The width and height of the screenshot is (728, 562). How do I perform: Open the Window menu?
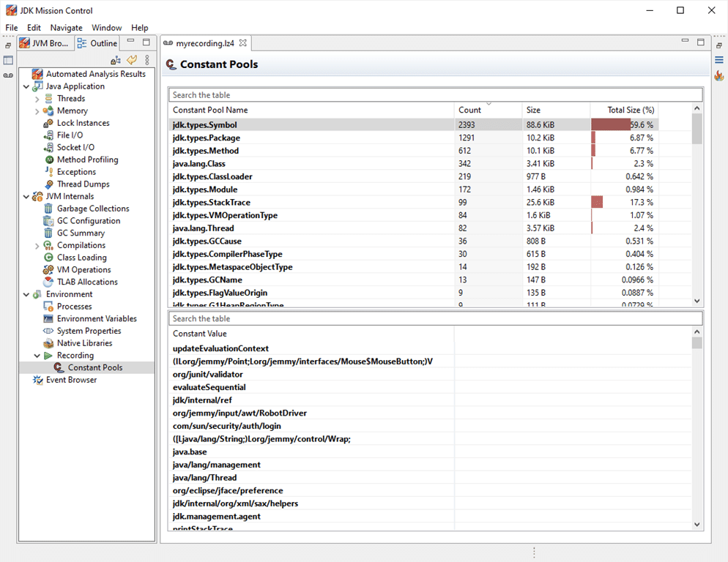[106, 28]
